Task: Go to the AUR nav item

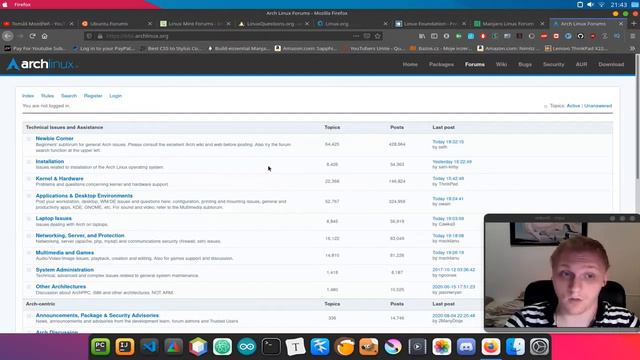Action: 581,64
